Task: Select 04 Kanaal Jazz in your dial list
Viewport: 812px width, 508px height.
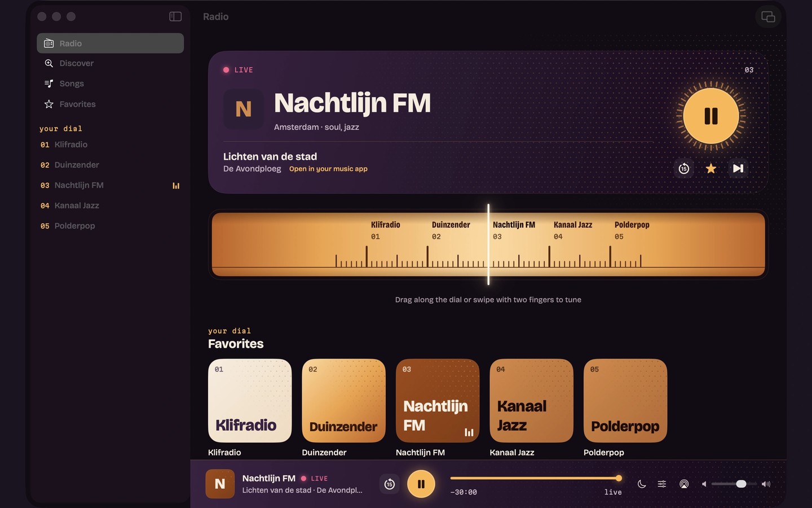Action: (111, 206)
